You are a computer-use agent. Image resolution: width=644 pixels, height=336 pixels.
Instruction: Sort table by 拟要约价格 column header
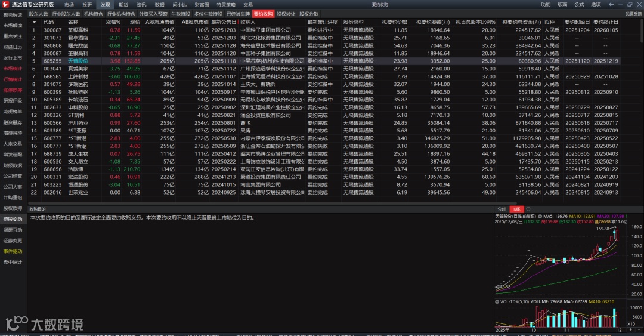(394, 22)
